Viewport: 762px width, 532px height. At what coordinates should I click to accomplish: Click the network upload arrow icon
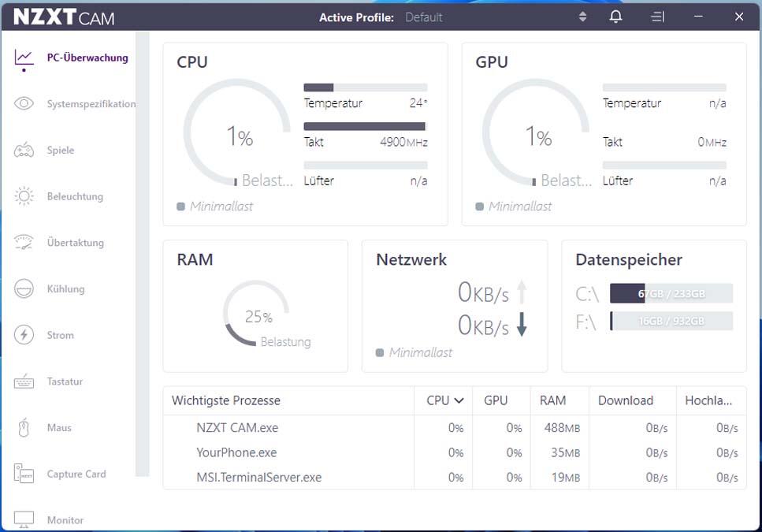(x=522, y=292)
